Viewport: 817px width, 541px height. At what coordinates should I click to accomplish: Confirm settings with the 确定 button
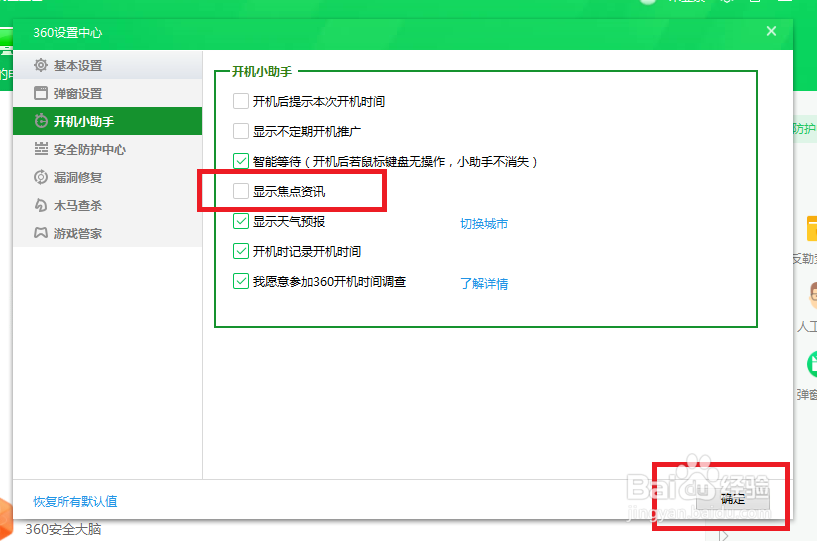(733, 499)
